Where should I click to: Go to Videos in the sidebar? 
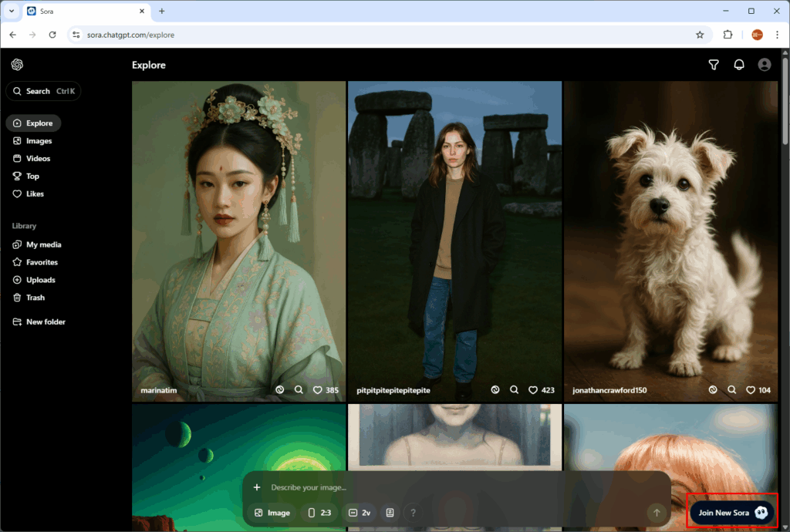click(x=38, y=159)
